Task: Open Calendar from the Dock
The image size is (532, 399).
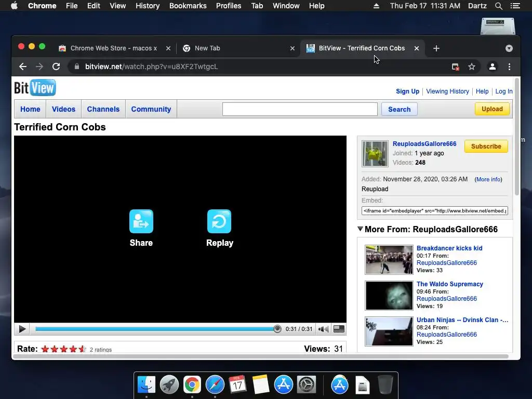Action: tap(237, 385)
